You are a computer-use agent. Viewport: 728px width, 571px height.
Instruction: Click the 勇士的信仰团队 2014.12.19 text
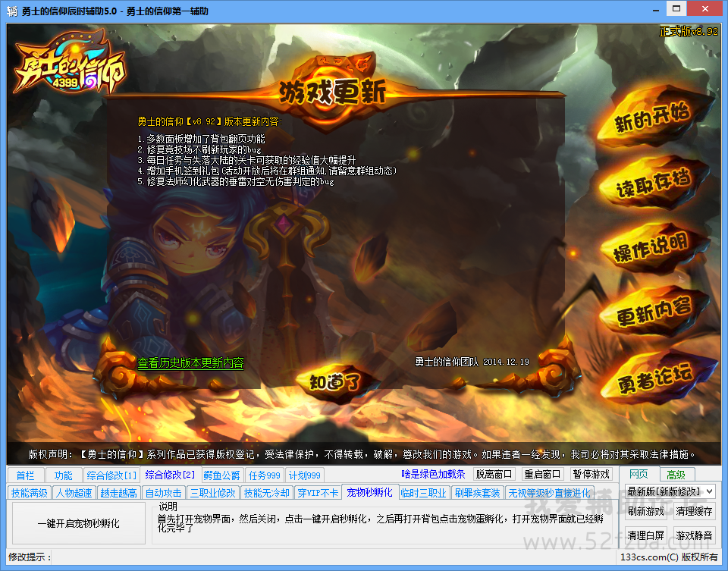click(472, 362)
